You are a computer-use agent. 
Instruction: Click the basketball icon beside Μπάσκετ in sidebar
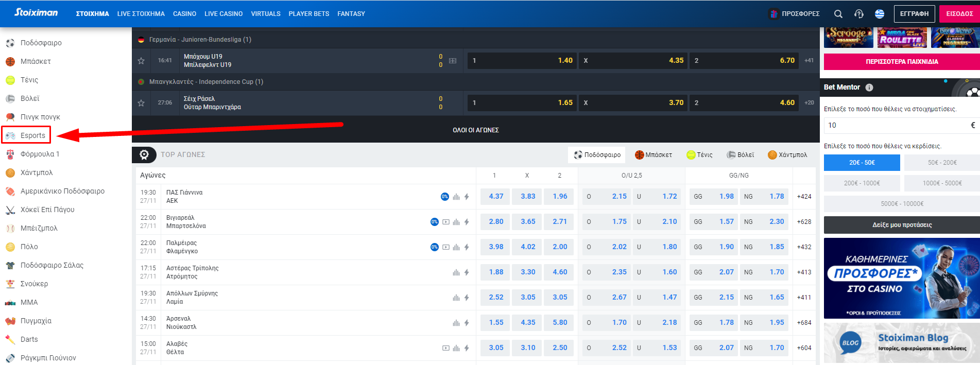(x=10, y=61)
